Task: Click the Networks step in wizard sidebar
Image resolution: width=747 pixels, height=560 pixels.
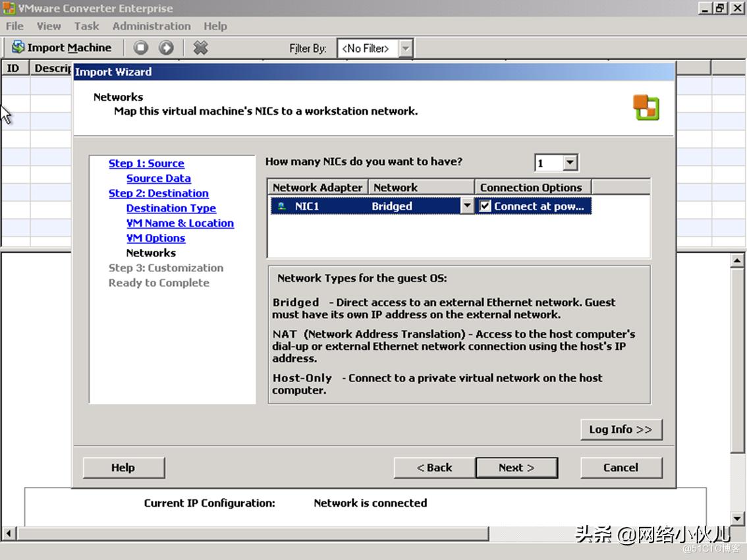Action: pyautogui.click(x=151, y=253)
